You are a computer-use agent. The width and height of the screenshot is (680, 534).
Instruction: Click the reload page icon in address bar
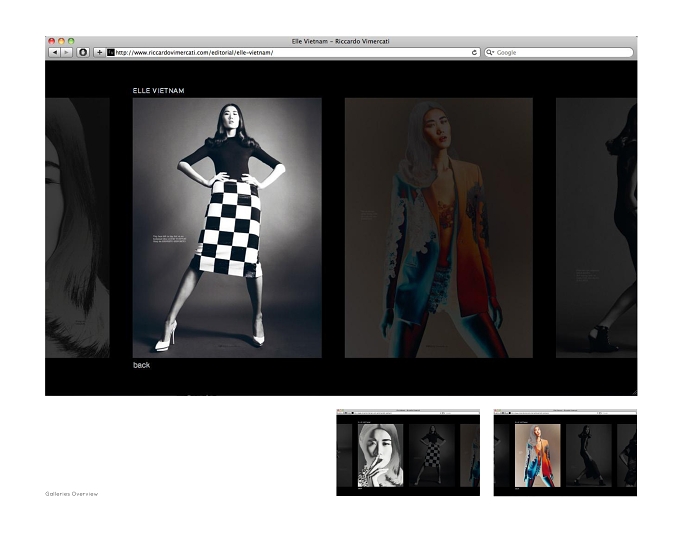point(474,52)
